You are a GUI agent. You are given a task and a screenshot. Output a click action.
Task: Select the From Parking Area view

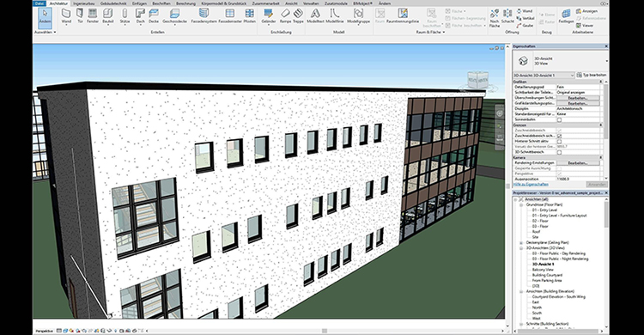[547, 280]
